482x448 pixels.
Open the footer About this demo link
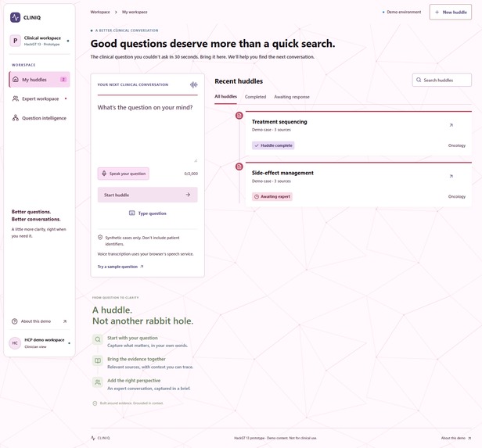click(456, 438)
